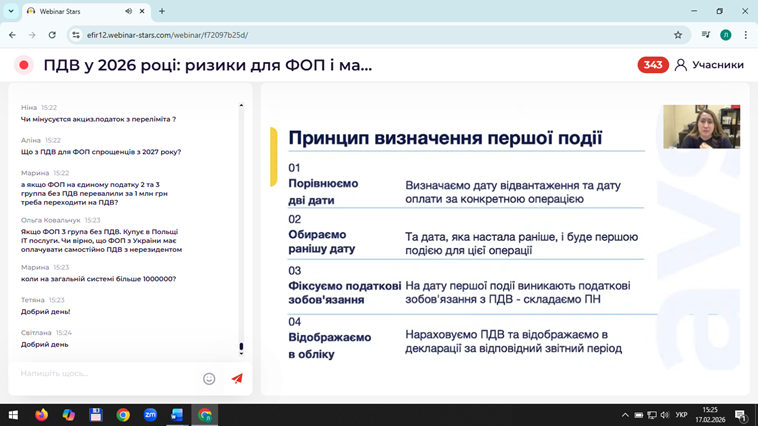Toggle system volume speaker icon in tray
Screen dimensions: 758x426
665,415
